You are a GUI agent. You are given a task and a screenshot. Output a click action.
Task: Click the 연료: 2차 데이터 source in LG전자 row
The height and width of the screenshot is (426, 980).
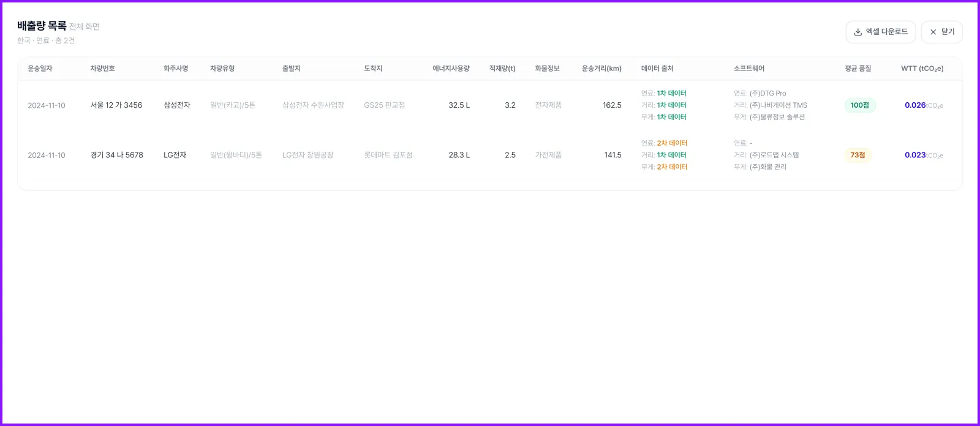click(665, 143)
